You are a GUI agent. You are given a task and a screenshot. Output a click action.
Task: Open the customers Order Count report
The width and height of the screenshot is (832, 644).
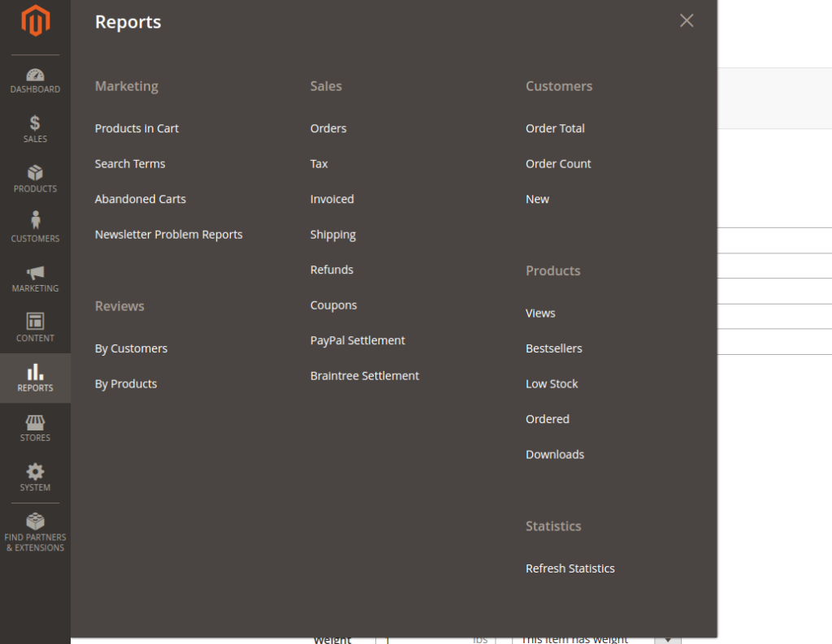[558, 164]
